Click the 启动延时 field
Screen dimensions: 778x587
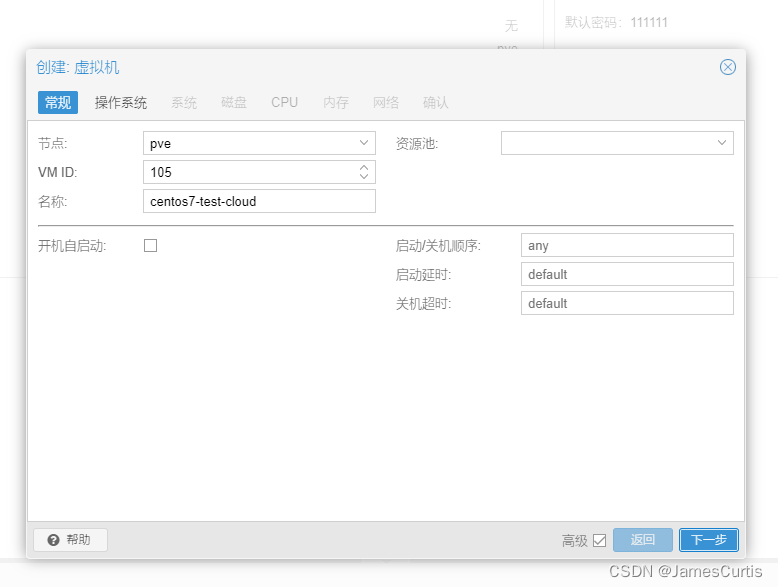click(x=627, y=274)
